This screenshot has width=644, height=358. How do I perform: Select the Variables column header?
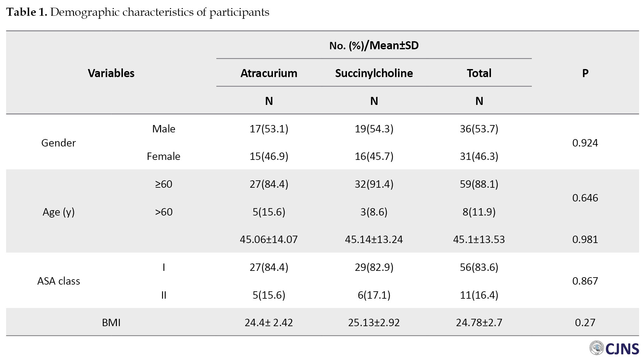[111, 73]
